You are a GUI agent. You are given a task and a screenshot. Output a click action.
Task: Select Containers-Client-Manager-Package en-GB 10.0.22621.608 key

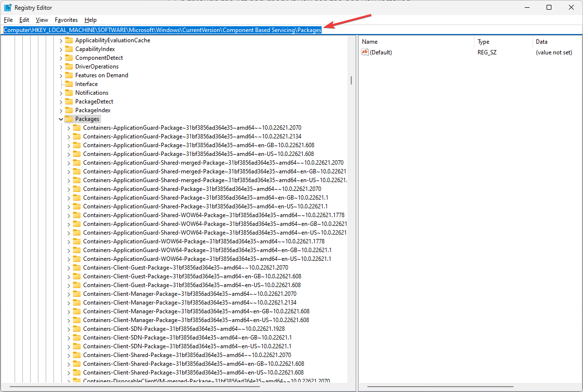196,311
